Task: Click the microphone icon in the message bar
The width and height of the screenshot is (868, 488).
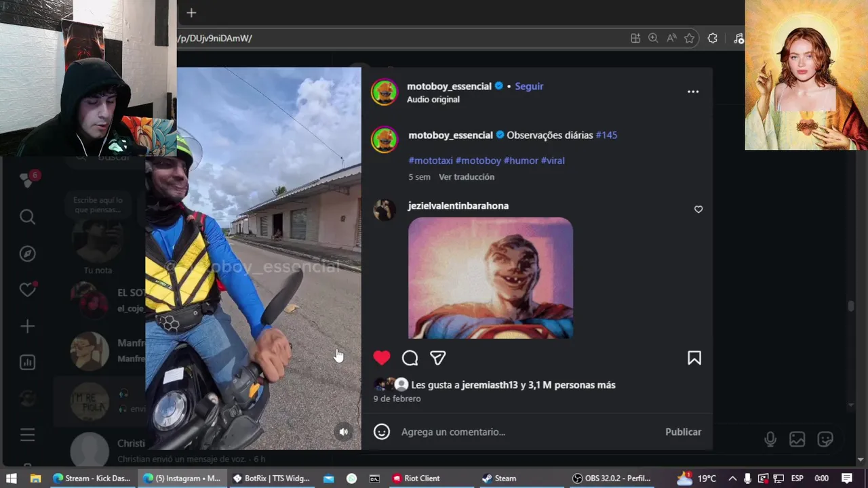Action: coord(770,439)
